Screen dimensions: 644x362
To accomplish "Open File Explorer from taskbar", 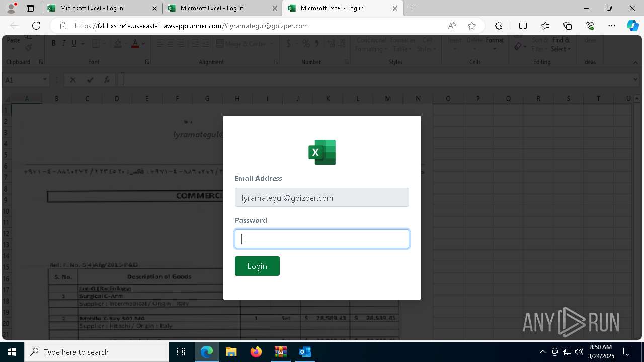I will pyautogui.click(x=231, y=352).
